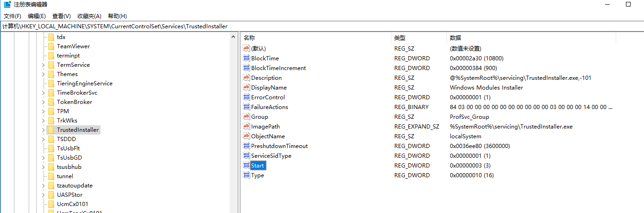Screen dimensions: 644x213
Task: Open the 文件(F) menu
Action: tap(13, 16)
